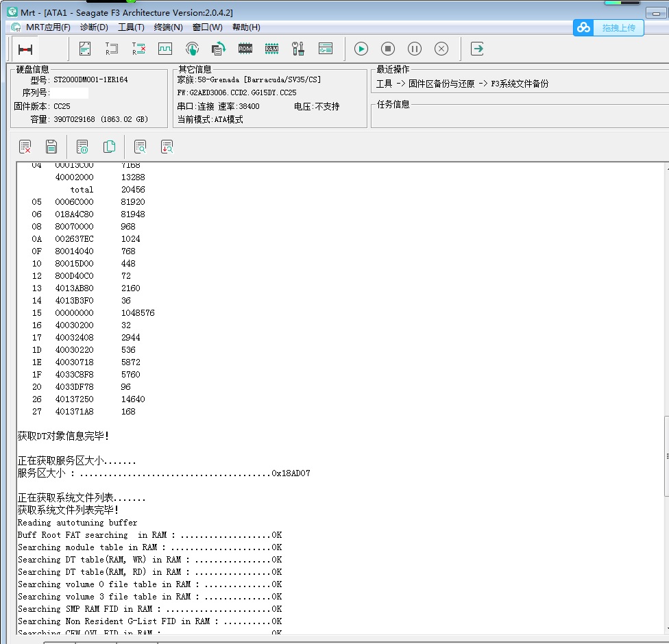Screen dimensions: 669x644
Task: Open the 终端(N) menu
Action: tap(168, 27)
